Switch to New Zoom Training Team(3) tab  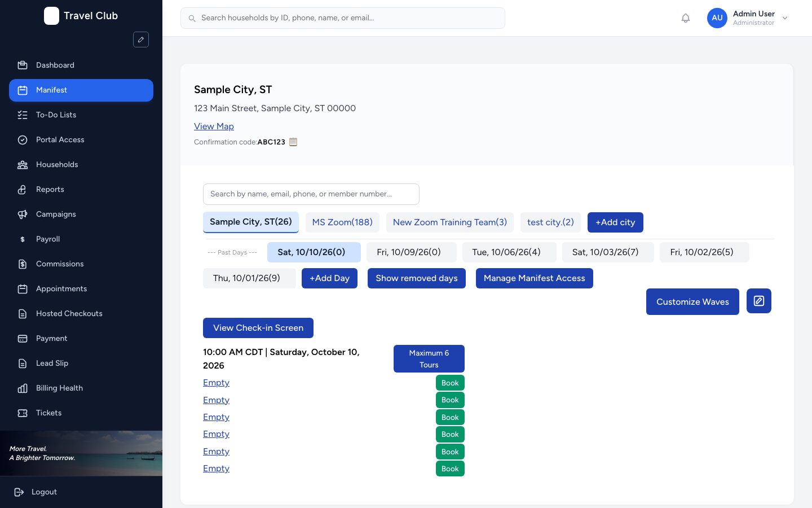450,222
